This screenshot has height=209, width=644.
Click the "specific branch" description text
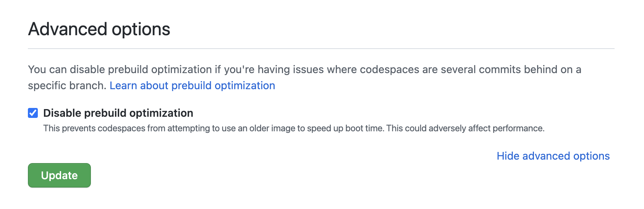[66, 85]
